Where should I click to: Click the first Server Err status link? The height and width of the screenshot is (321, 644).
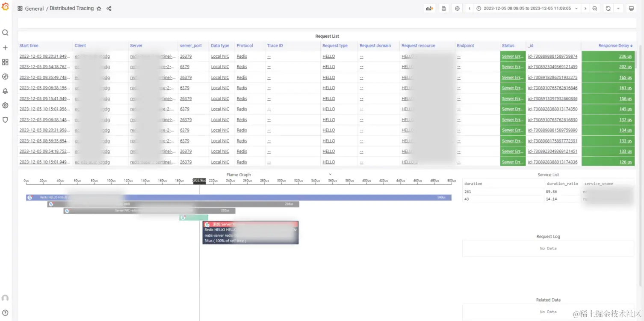point(512,56)
